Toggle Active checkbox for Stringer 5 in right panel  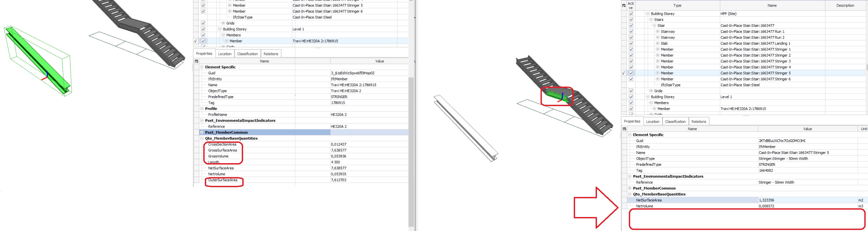(631, 73)
